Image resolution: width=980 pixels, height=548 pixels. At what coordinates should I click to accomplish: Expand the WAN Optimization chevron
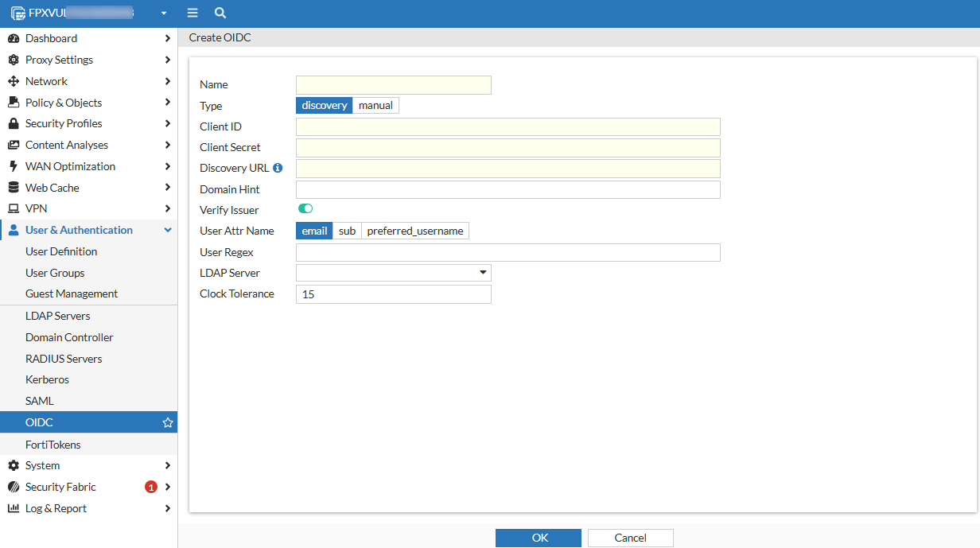tap(167, 166)
